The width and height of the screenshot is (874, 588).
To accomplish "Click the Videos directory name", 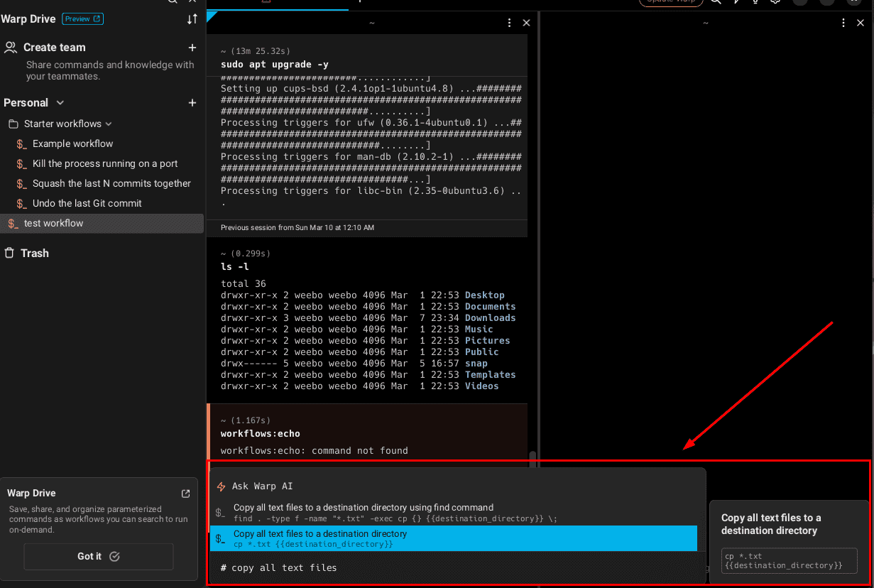I will coord(482,386).
